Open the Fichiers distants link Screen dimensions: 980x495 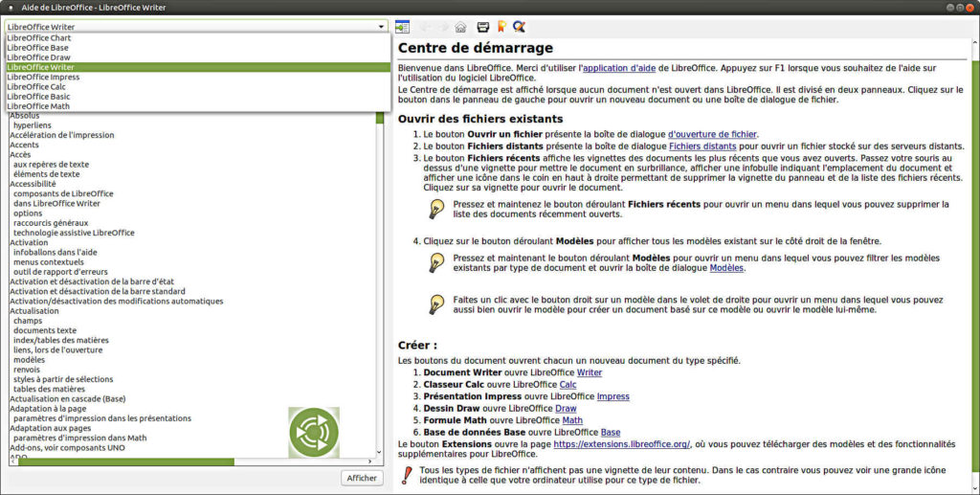coord(702,146)
